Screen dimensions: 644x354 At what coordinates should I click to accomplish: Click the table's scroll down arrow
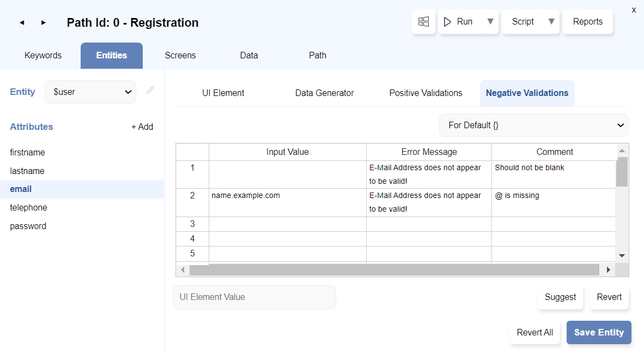pyautogui.click(x=622, y=255)
